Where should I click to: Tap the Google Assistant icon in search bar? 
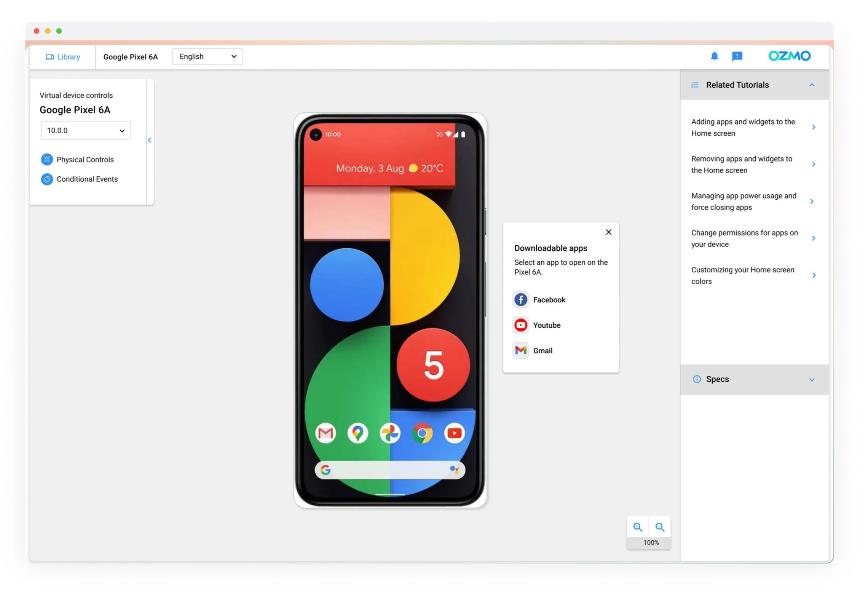coord(454,470)
